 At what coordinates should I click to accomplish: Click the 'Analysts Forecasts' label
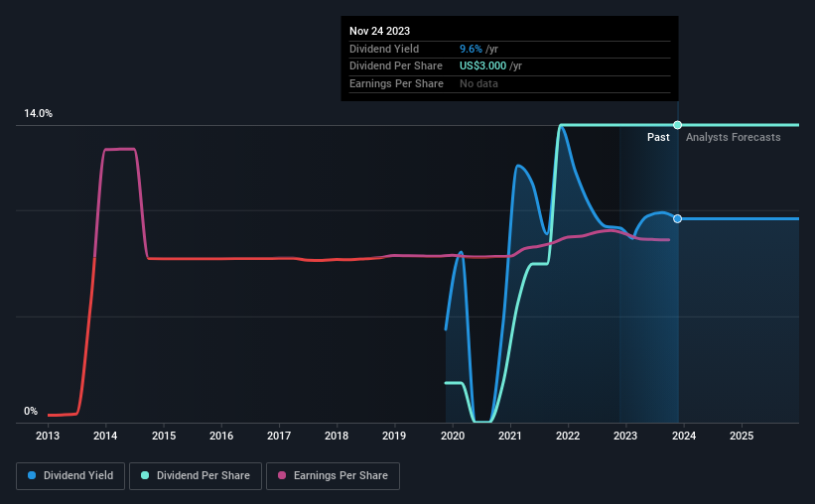pos(733,137)
